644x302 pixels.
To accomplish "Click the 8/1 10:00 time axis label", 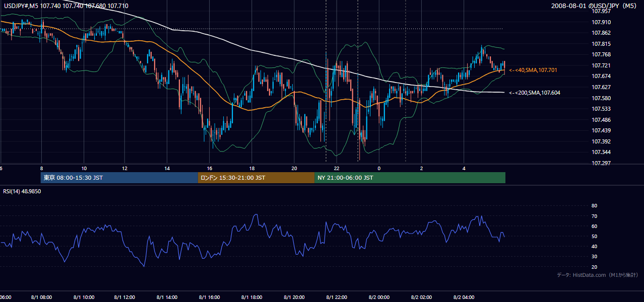I will click(x=83, y=297).
